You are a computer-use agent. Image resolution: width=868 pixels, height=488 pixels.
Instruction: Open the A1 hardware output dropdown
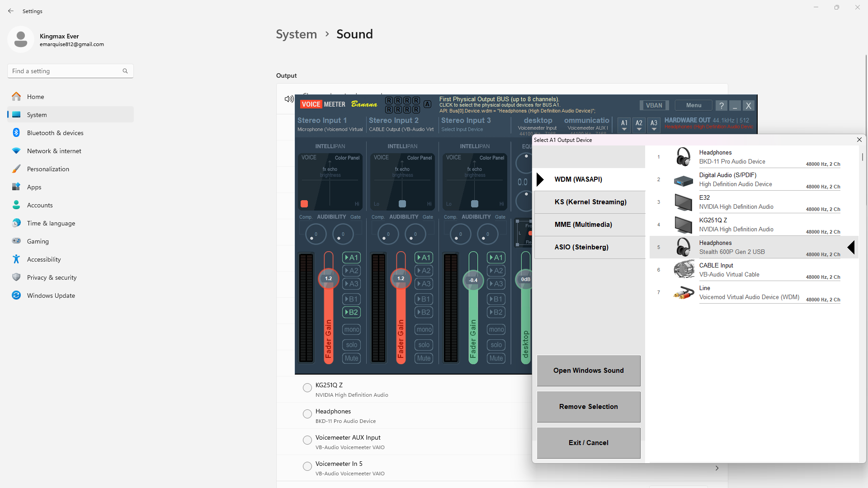click(624, 125)
